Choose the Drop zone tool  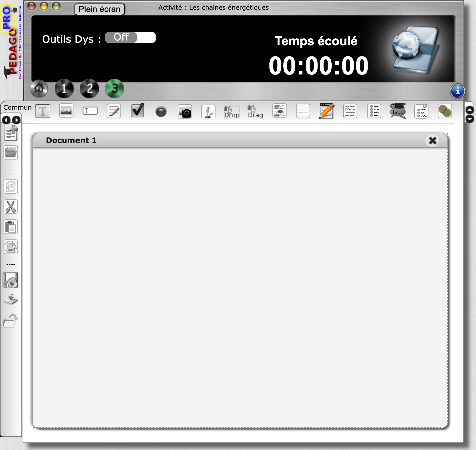click(232, 112)
